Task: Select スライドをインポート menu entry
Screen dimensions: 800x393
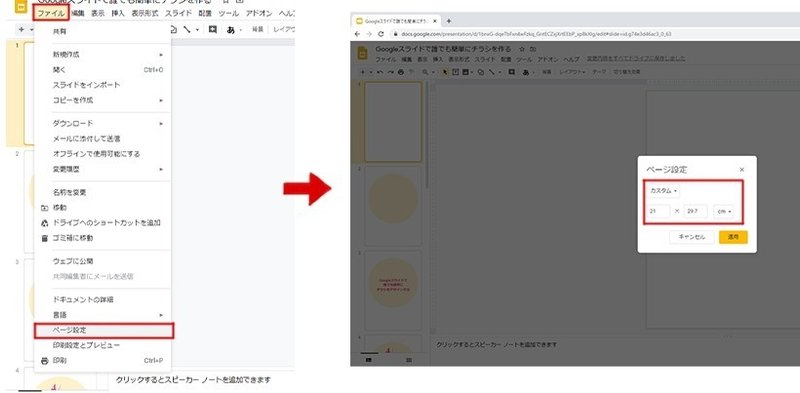Action: click(103, 85)
